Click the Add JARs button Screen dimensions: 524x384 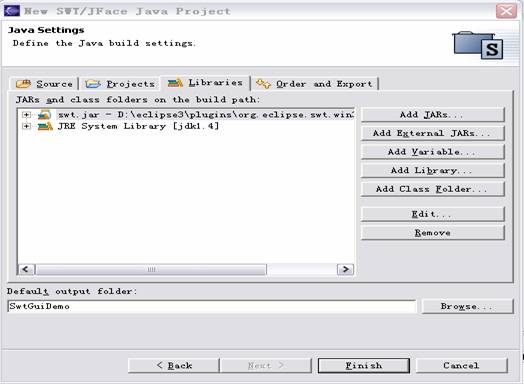pos(432,115)
